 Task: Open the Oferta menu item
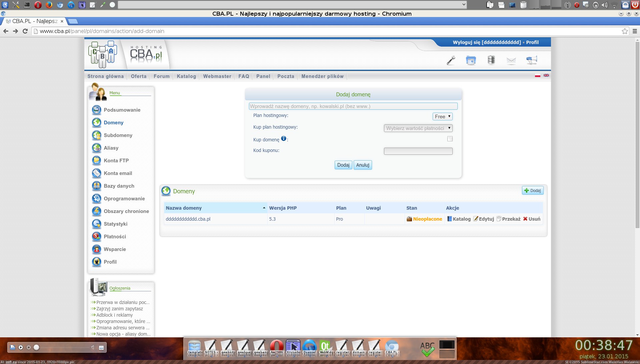pos(139,76)
